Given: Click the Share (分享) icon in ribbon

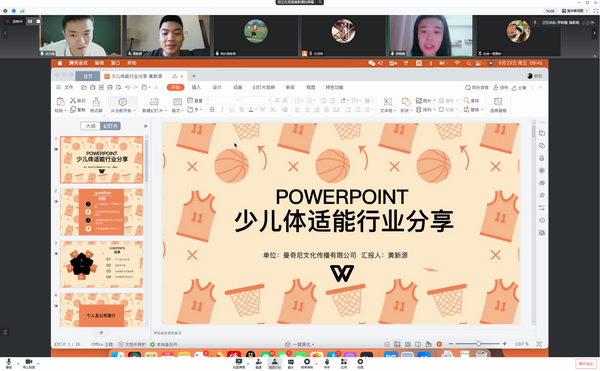Looking at the screenshot, I should [x=519, y=88].
